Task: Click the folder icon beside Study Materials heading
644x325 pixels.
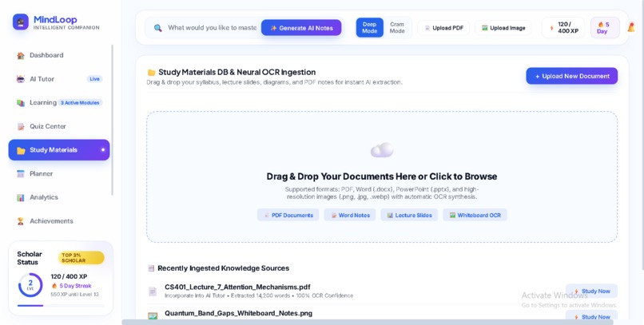Action: (152, 73)
